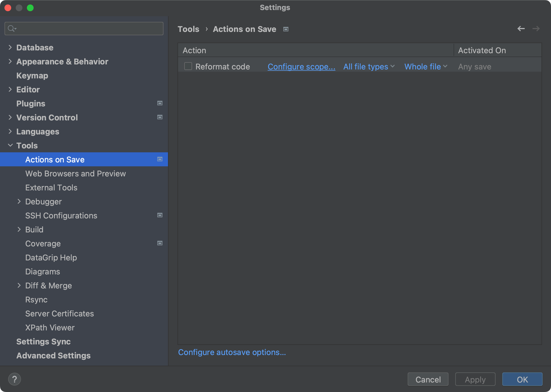551x392 pixels.
Task: Select Web Browsers and Preview settings
Action: [x=76, y=173]
